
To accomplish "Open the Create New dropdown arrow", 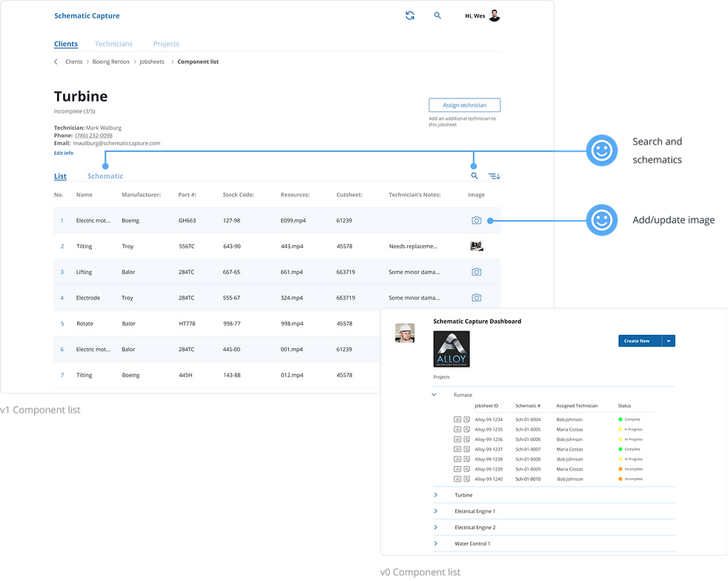I will pos(668,341).
